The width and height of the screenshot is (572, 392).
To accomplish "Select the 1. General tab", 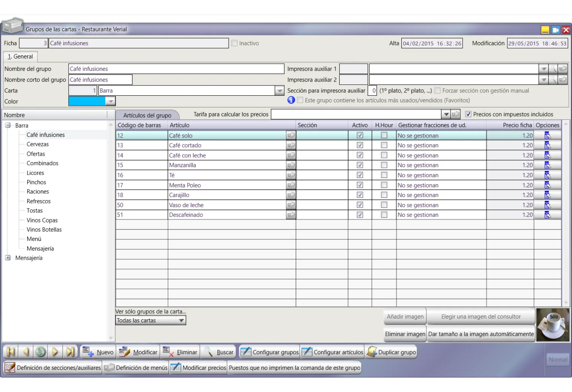I will point(20,57).
